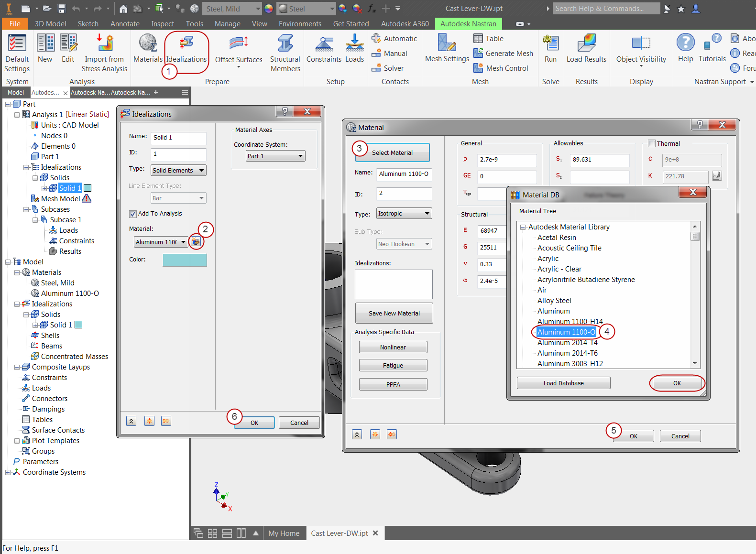Expand the Plot Templates node
Screen dimensions: 756x554
[17, 441]
